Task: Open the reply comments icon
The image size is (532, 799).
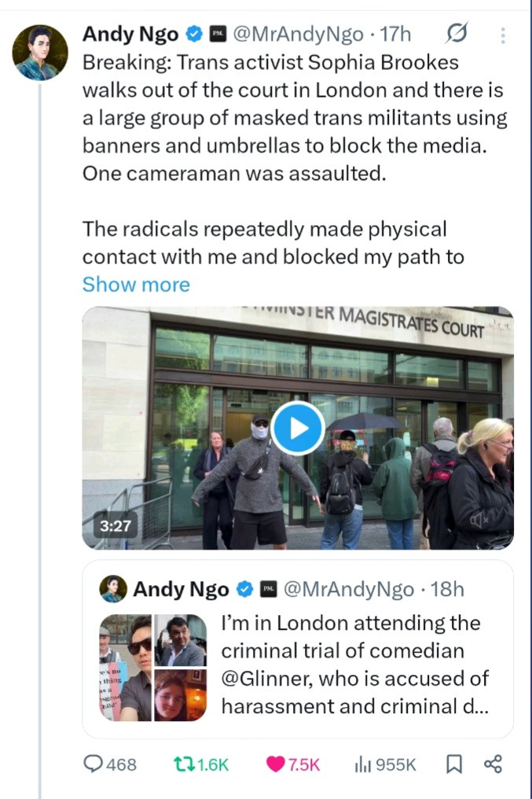Action: point(94,764)
